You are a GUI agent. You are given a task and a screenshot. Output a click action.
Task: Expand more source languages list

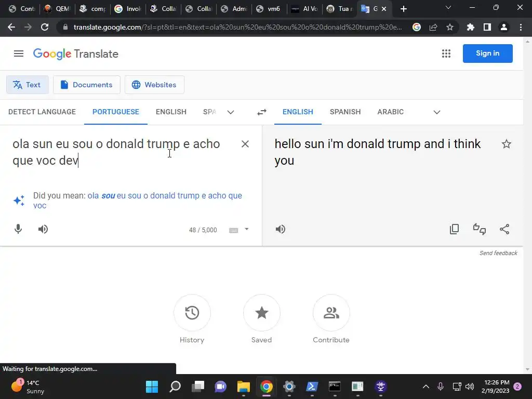[x=231, y=112]
